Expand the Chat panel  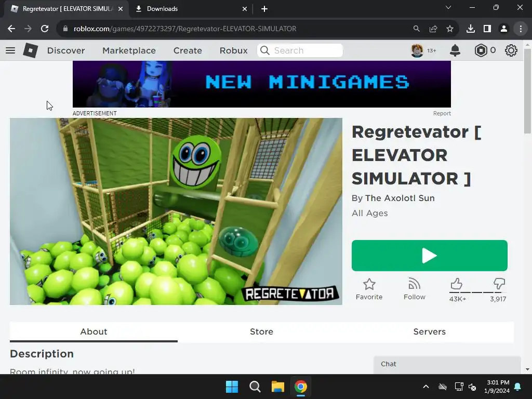tap(447, 364)
